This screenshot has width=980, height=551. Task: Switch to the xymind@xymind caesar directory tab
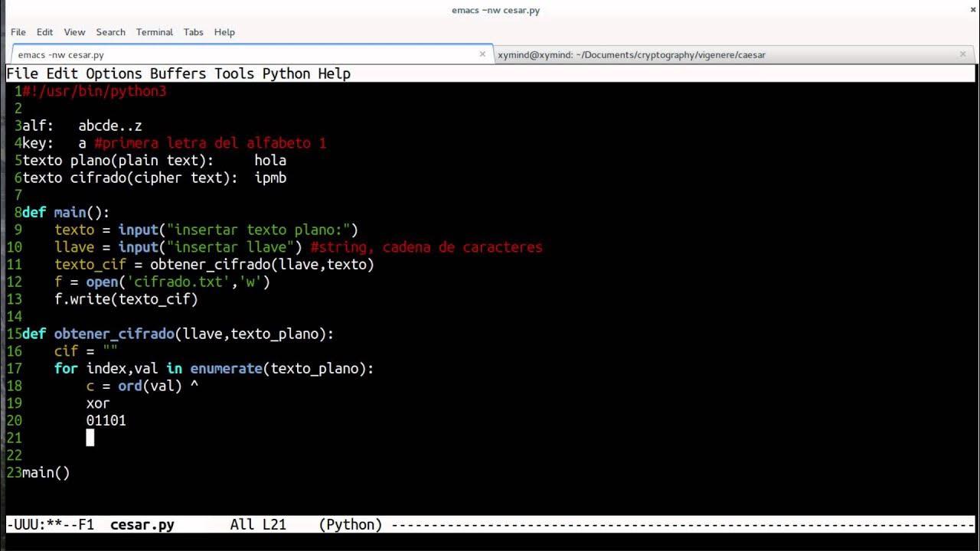point(631,55)
